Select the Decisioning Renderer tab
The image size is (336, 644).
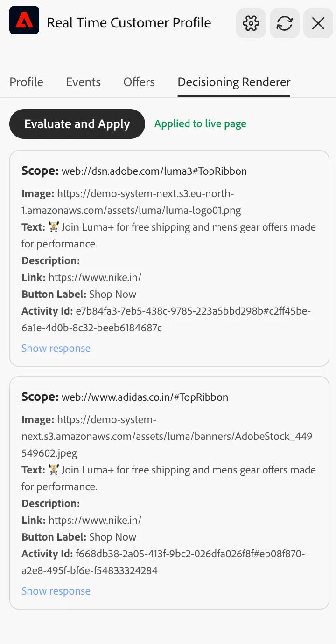234,82
